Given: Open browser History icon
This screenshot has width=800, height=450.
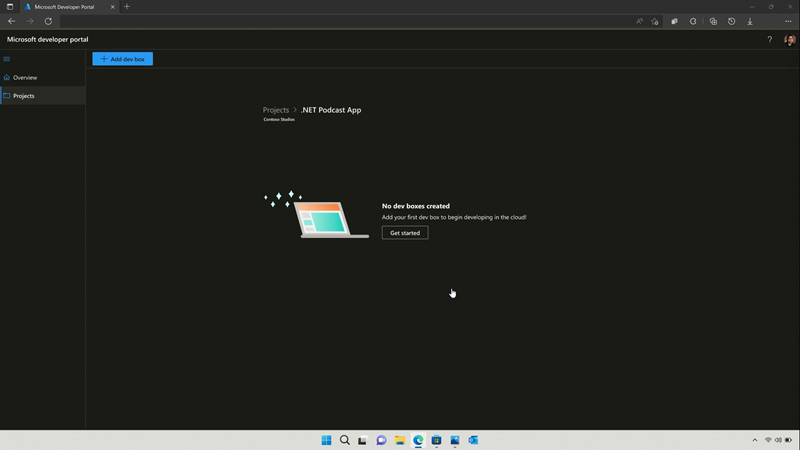Looking at the screenshot, I should pyautogui.click(x=732, y=21).
